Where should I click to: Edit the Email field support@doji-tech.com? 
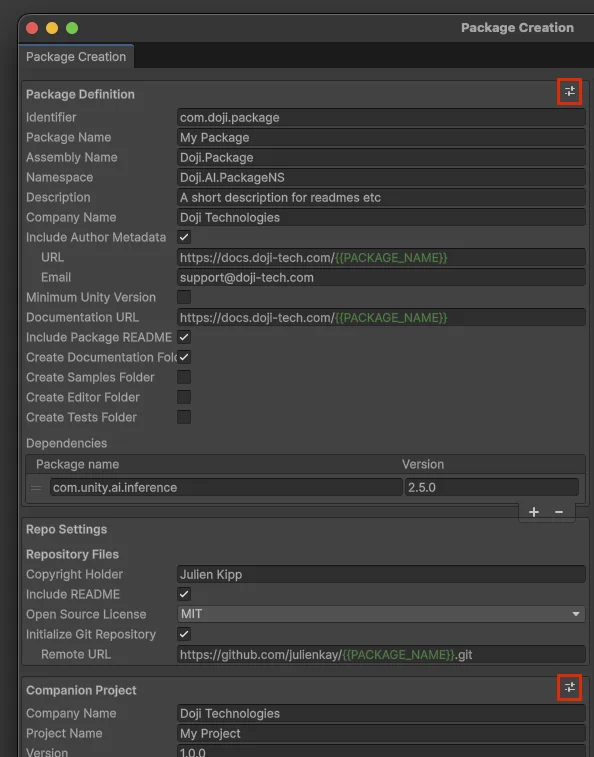coord(381,278)
